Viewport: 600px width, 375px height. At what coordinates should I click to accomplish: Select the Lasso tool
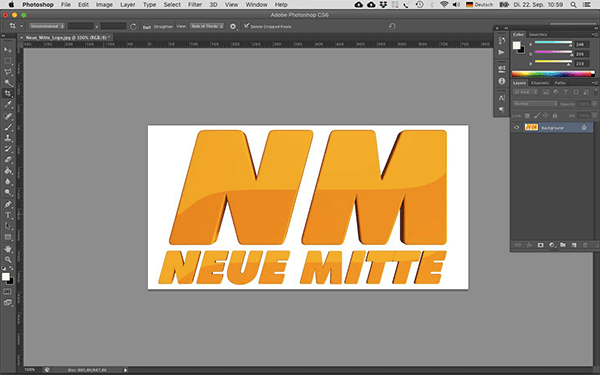[x=8, y=72]
